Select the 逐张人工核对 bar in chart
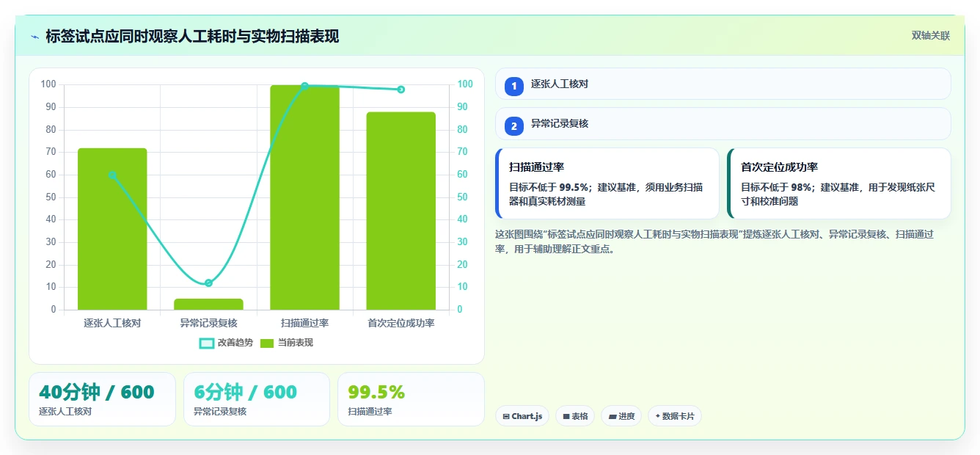Image resolution: width=980 pixels, height=455 pixels. coord(112,229)
